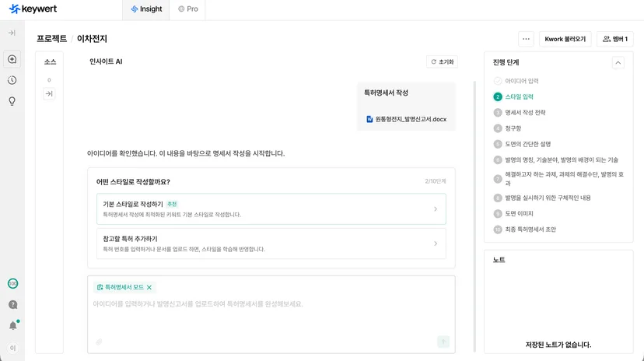644x361 pixels.
Task: Switch to the Insight tab
Action: click(146, 9)
